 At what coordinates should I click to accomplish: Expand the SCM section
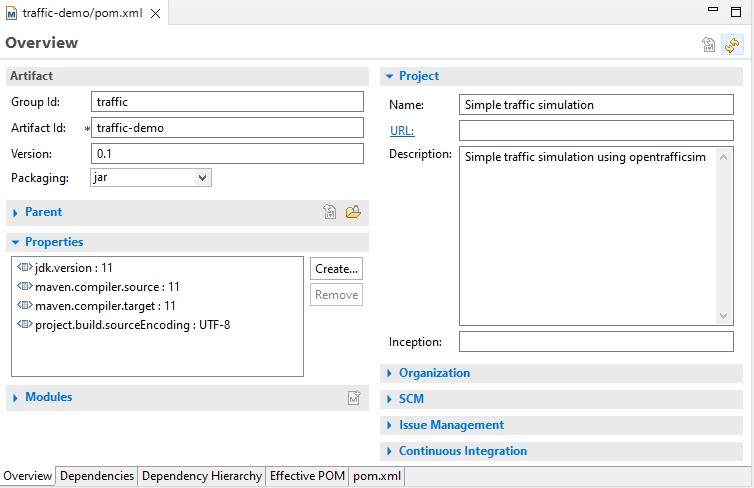[x=390, y=399]
